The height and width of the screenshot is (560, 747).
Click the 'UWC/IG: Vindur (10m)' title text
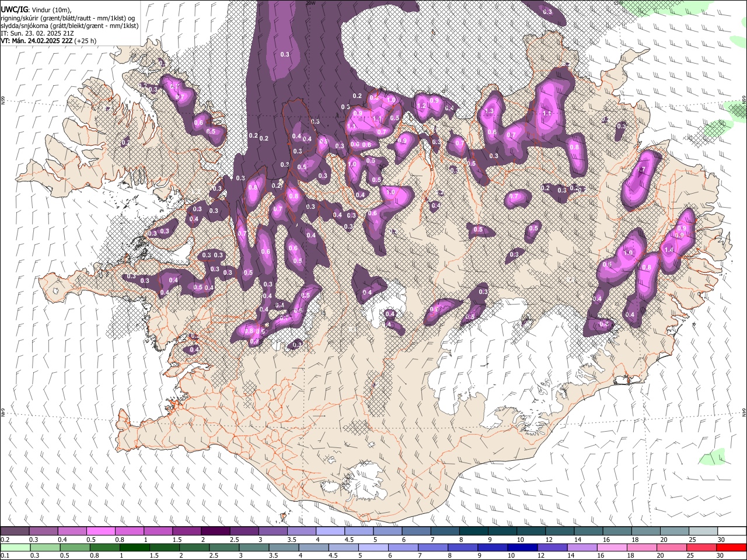coord(36,10)
